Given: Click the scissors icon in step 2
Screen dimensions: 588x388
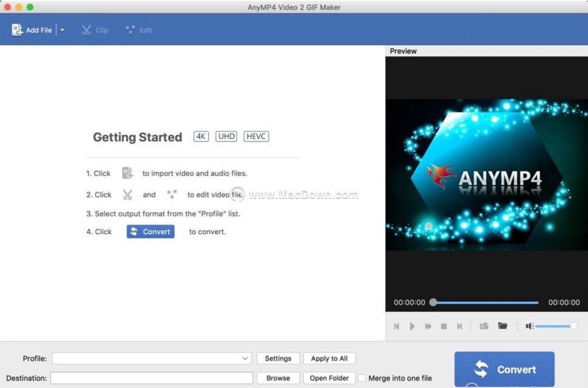Looking at the screenshot, I should click(x=127, y=195).
